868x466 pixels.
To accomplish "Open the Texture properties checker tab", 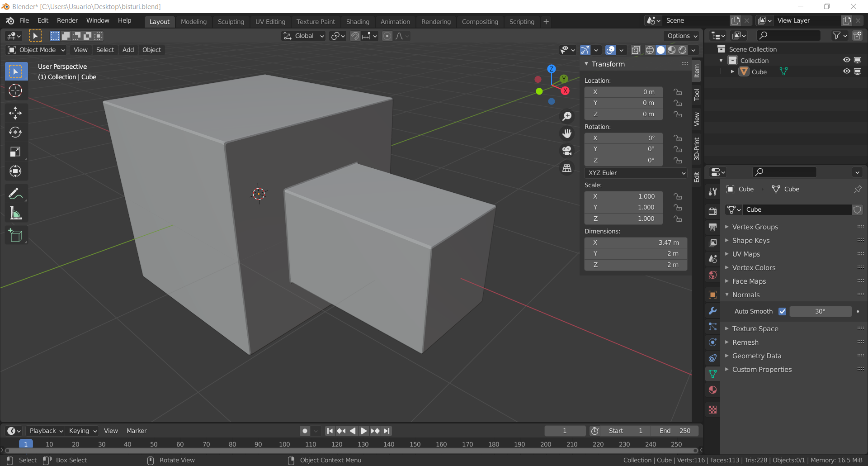I will point(712,410).
